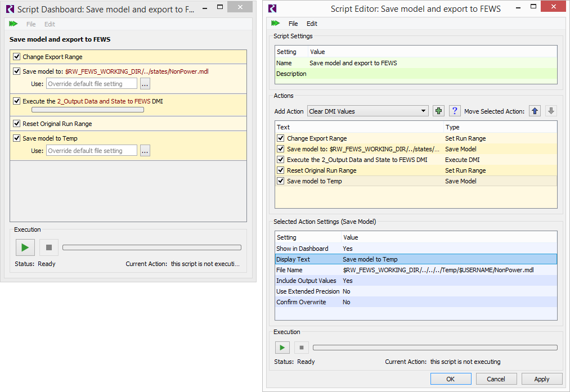This screenshot has height=392, width=570.
Task: Toggle Execute DMI action checkbox in Editor list
Action: coord(280,159)
